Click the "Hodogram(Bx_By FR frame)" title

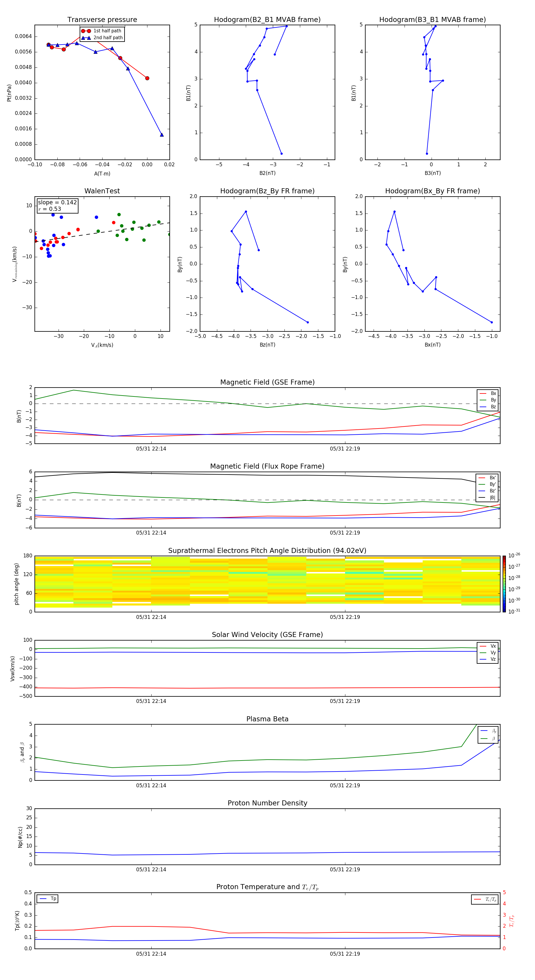432,191
